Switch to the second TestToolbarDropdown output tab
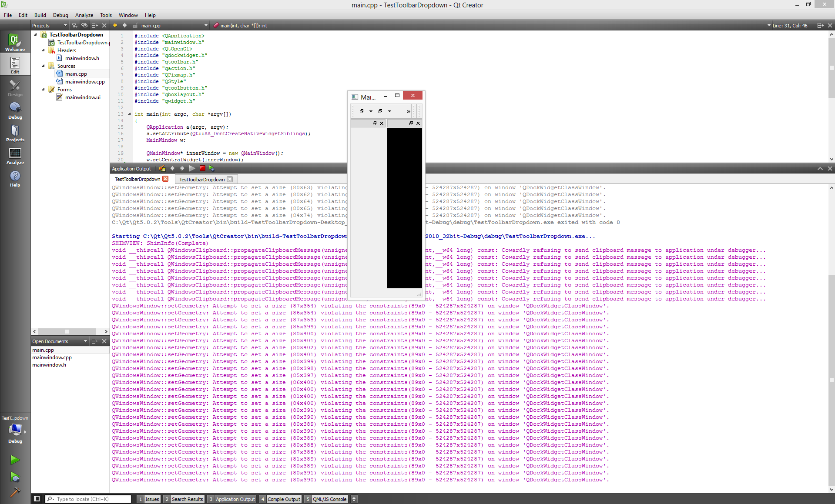The image size is (835, 504). point(202,179)
